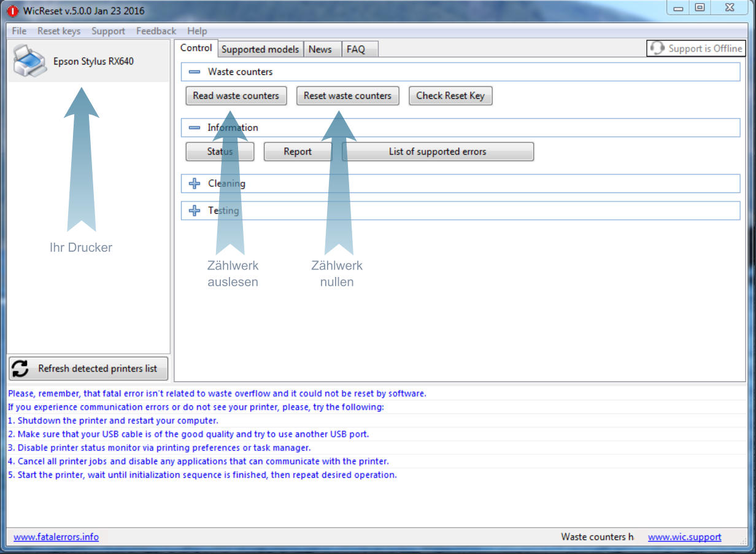The width and height of the screenshot is (756, 554).
Task: Expand the Cleaning section
Action: pyautogui.click(x=195, y=184)
